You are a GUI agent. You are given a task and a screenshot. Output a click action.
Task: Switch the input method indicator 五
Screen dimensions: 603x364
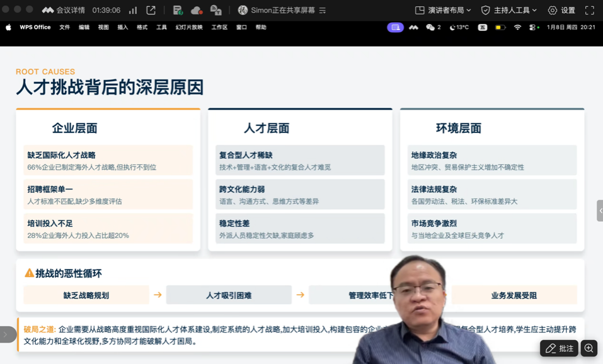482,28
